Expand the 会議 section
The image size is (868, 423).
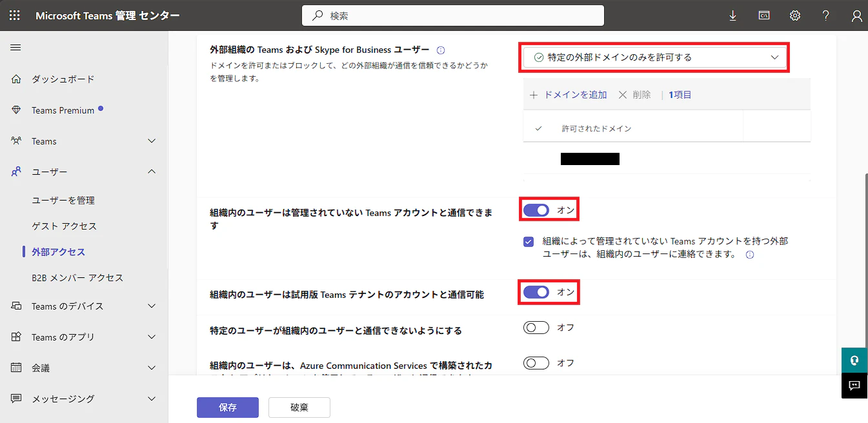(x=152, y=368)
